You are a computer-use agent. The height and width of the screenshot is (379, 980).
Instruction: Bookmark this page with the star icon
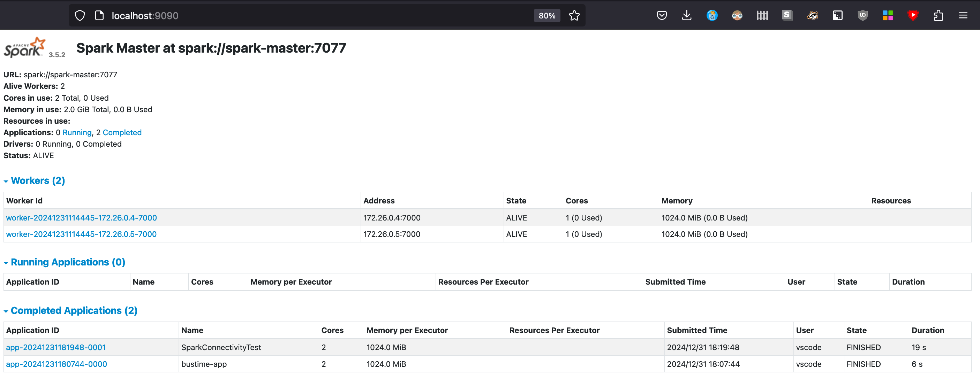tap(574, 16)
